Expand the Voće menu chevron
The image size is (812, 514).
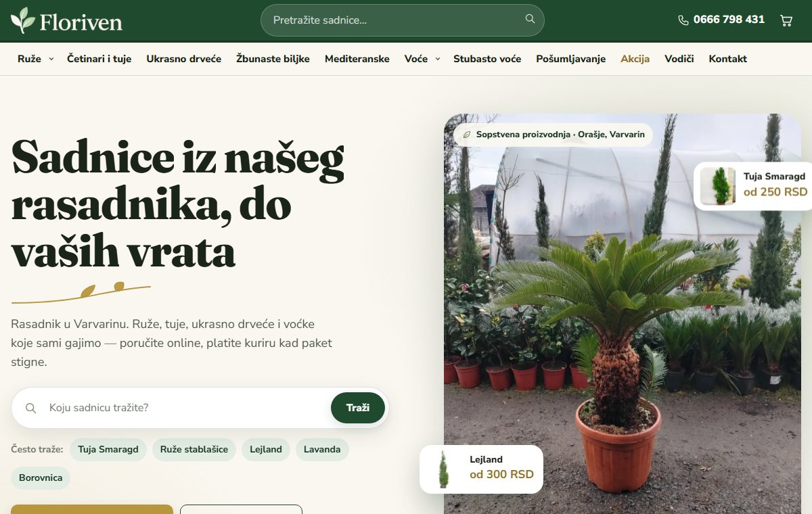pyautogui.click(x=438, y=59)
